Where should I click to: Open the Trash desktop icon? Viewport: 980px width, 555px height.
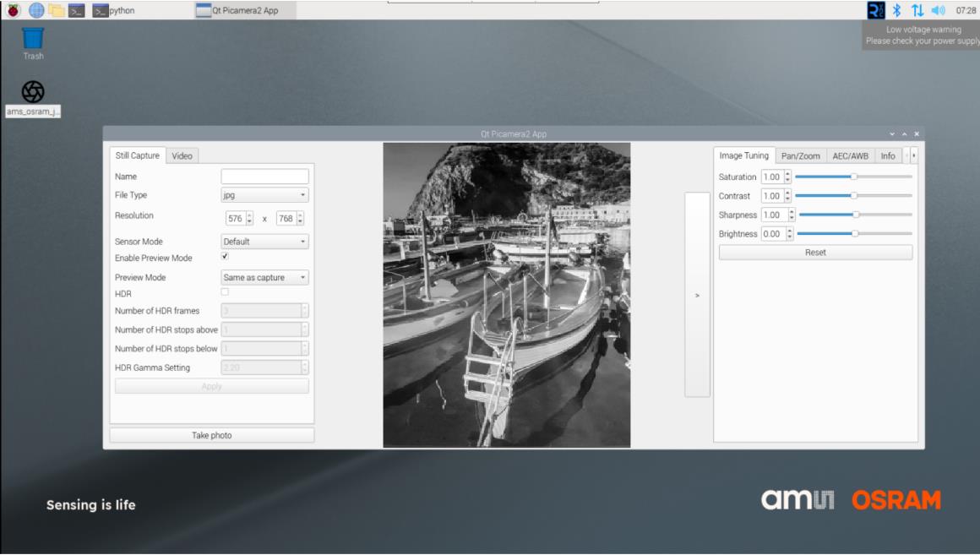click(x=33, y=41)
